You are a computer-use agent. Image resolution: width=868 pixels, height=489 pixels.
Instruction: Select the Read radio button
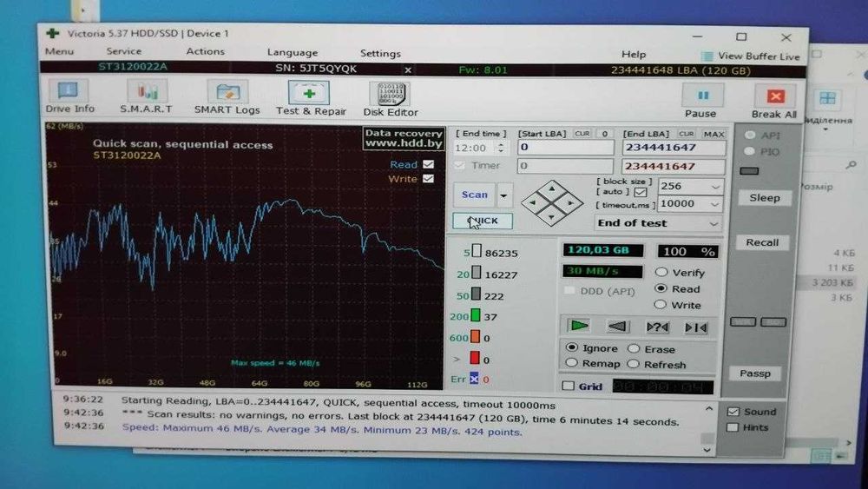tap(660, 288)
